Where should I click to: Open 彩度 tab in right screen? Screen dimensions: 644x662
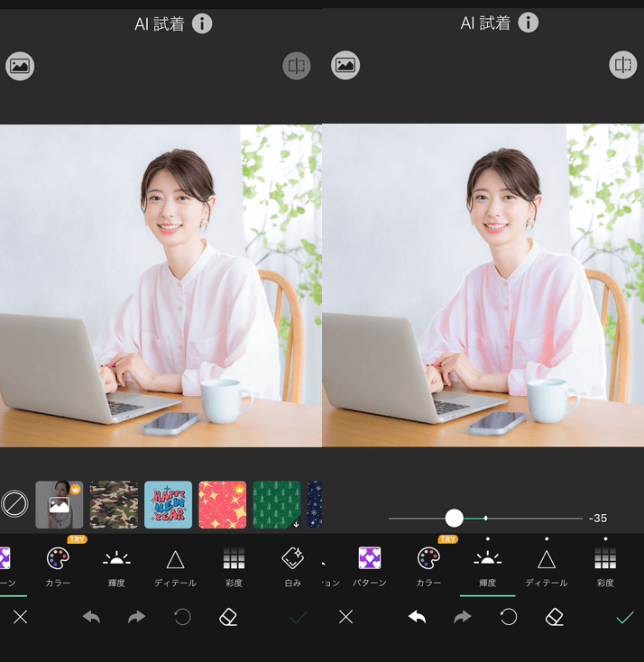pos(605,566)
